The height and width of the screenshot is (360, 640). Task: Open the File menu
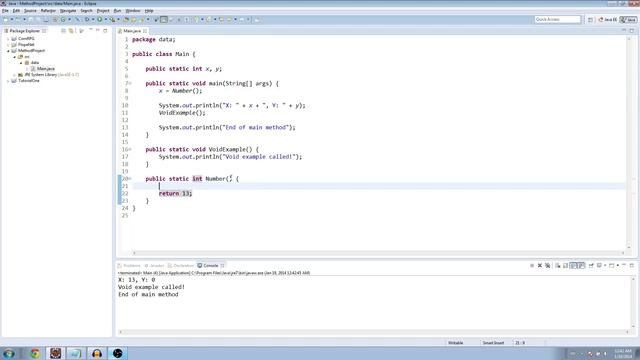pyautogui.click(x=5, y=11)
